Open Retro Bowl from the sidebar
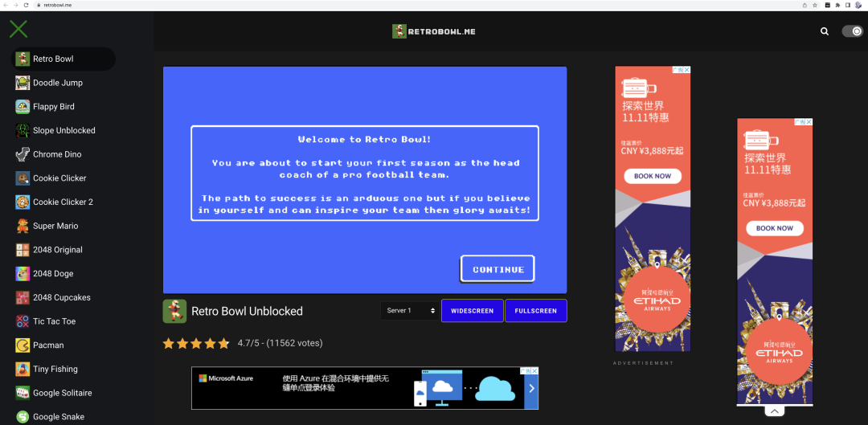The height and width of the screenshot is (425, 868). [x=63, y=59]
